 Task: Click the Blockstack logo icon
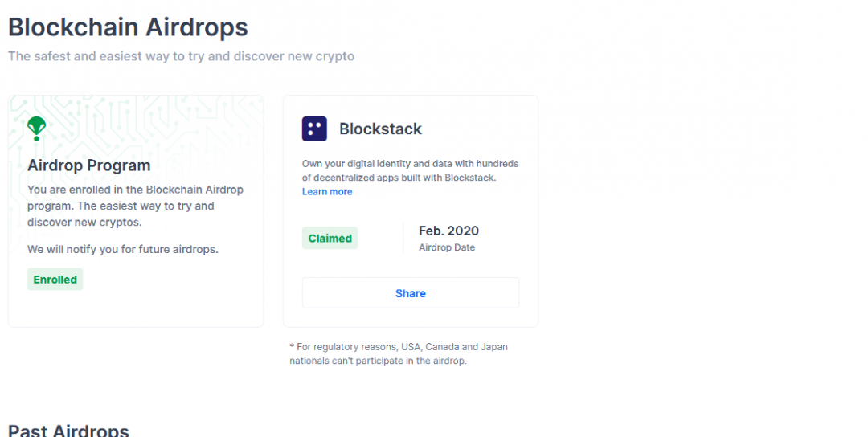314,129
